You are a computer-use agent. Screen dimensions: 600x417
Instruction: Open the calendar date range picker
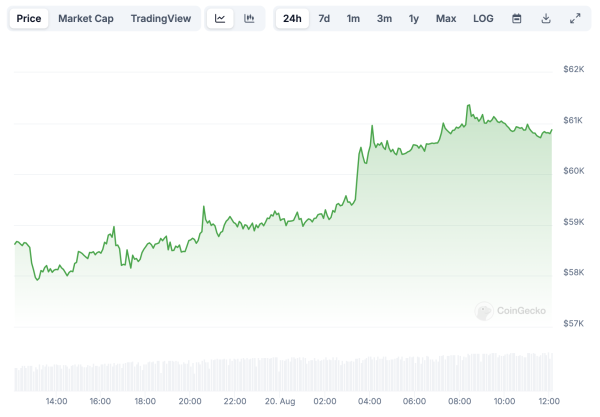(517, 18)
